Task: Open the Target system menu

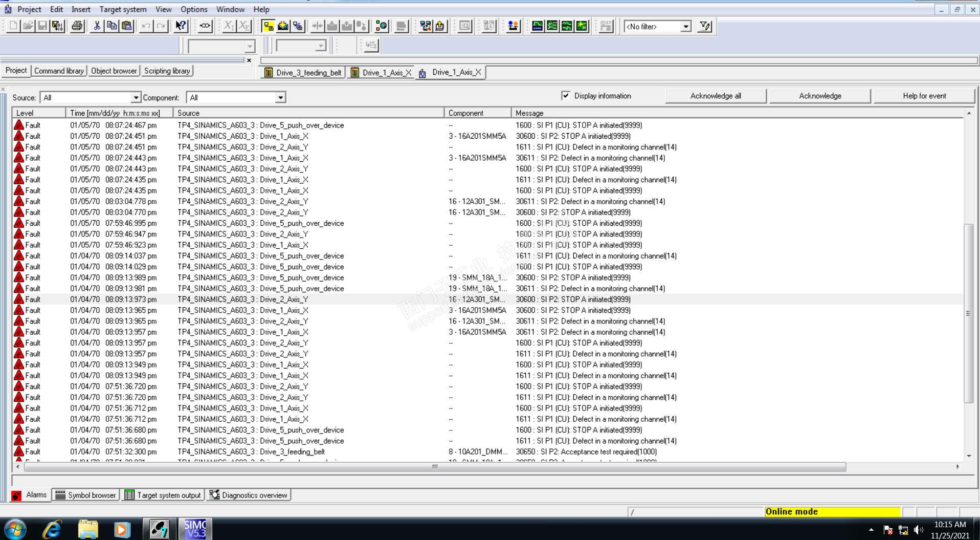Action: (123, 9)
